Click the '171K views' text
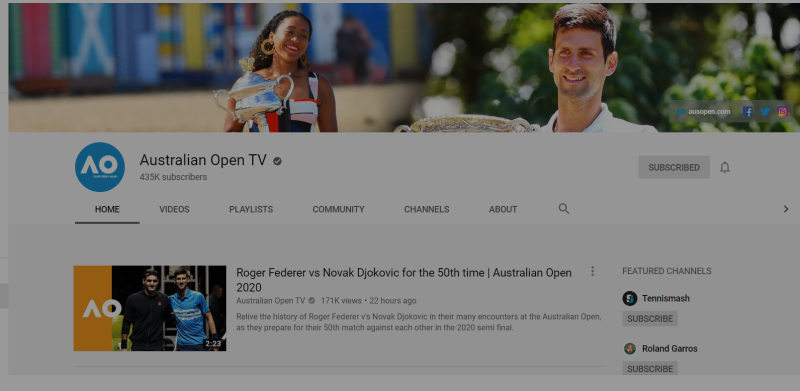The height and width of the screenshot is (391, 800). [x=341, y=301]
